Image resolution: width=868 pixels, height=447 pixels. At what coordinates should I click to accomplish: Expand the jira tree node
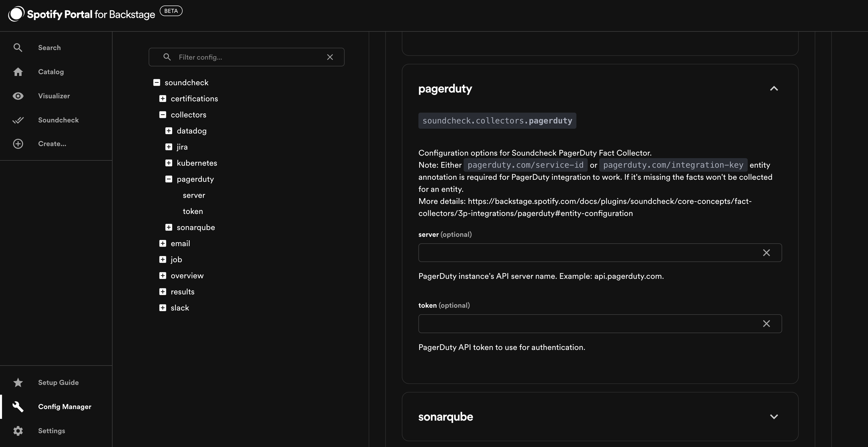[169, 147]
